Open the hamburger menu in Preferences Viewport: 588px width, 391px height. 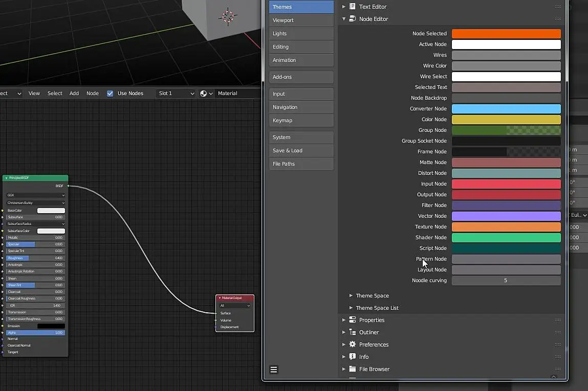(x=274, y=370)
